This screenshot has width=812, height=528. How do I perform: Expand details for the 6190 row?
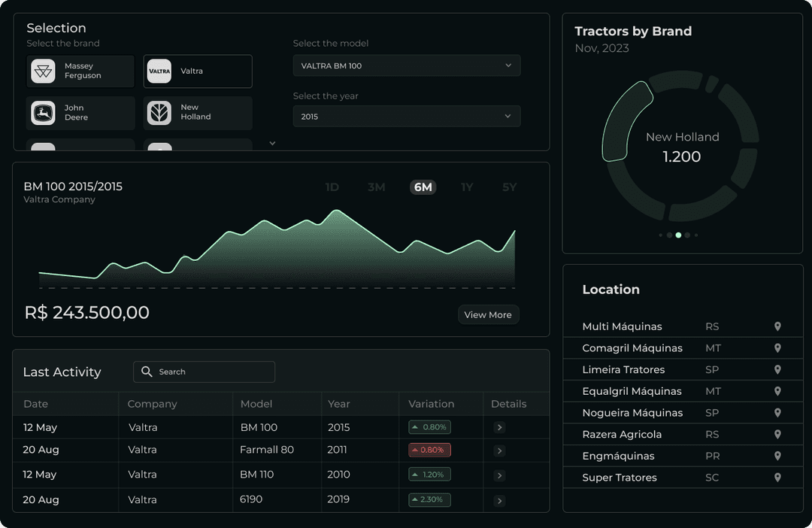[500, 500]
